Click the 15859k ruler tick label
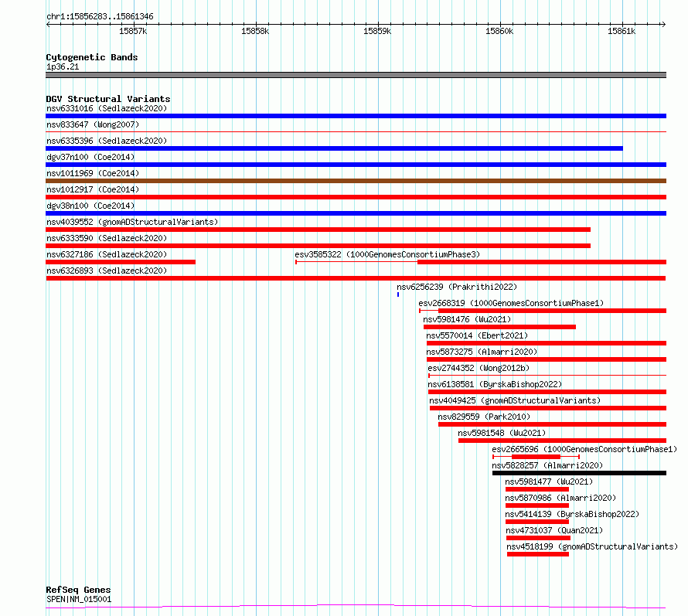Image resolution: width=688 pixels, height=616 pixels. pos(377,31)
